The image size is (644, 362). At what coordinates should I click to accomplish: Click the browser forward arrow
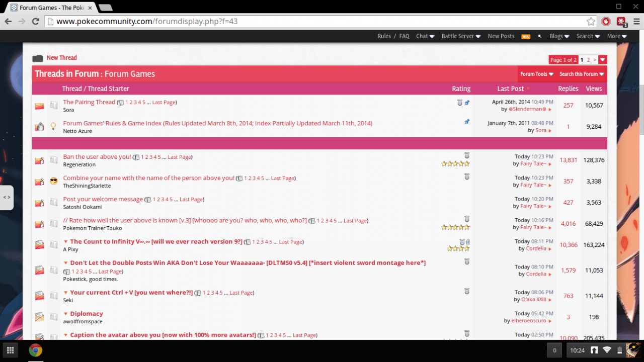pyautogui.click(x=22, y=22)
